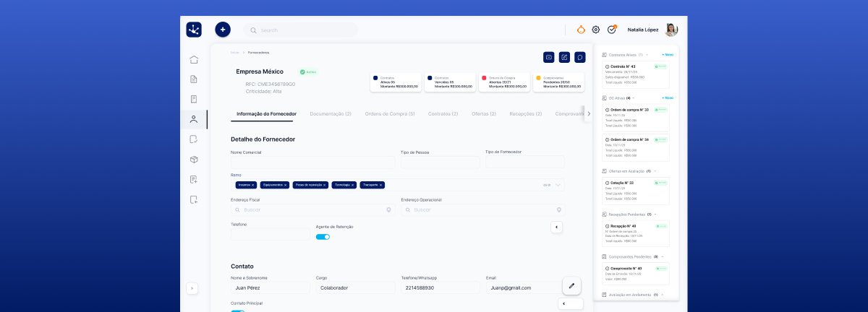Click + Novo next to OC Ativas
Screen dimensions: 868x312
click(x=667, y=97)
